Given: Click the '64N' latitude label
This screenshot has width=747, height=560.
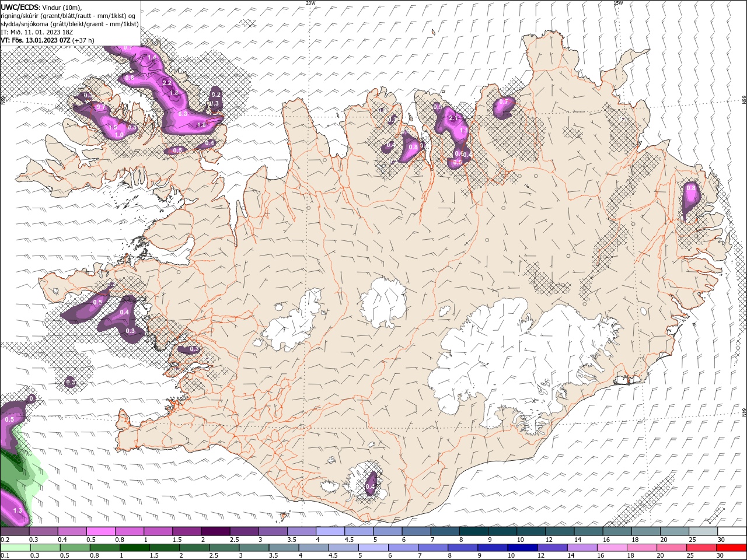Looking at the screenshot, I should pos(744,412).
